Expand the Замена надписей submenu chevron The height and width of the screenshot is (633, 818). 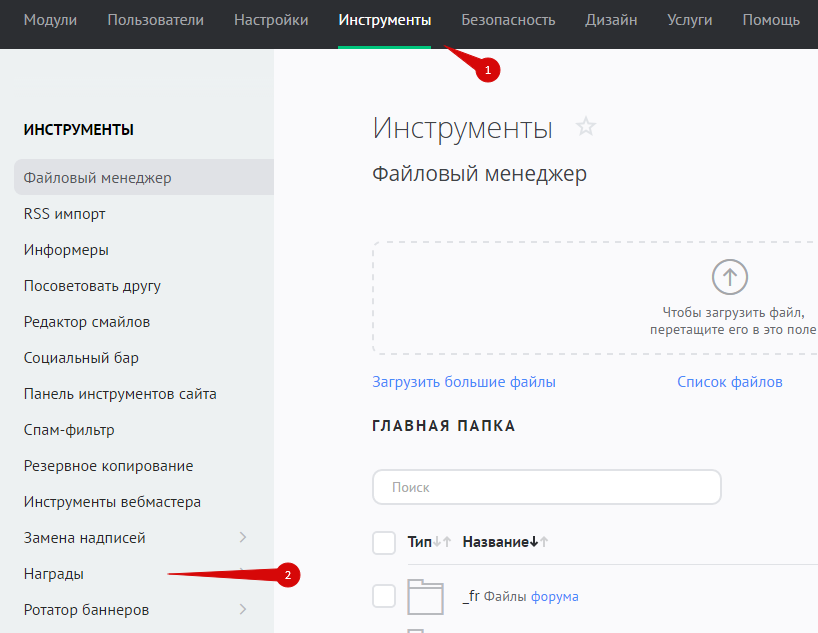(x=243, y=538)
